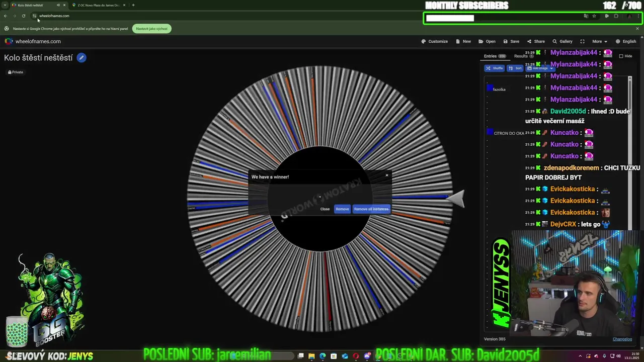644x362 pixels.
Task: Reload the page
Action: (x=24, y=16)
